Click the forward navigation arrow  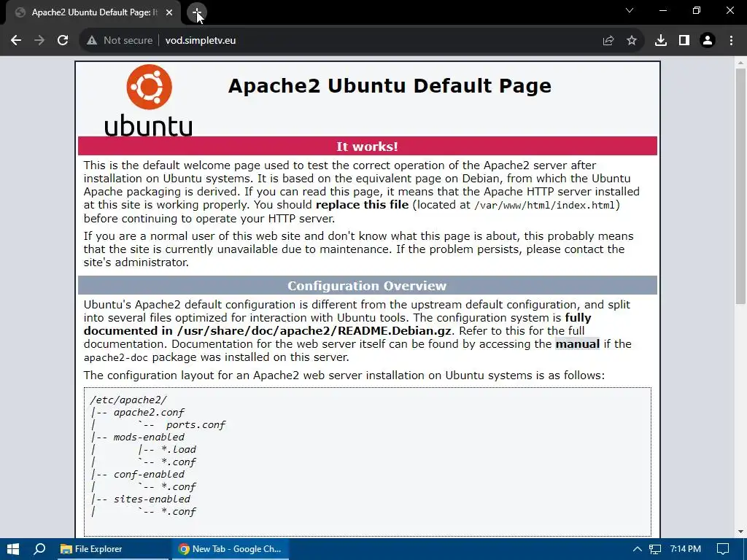[39, 41]
